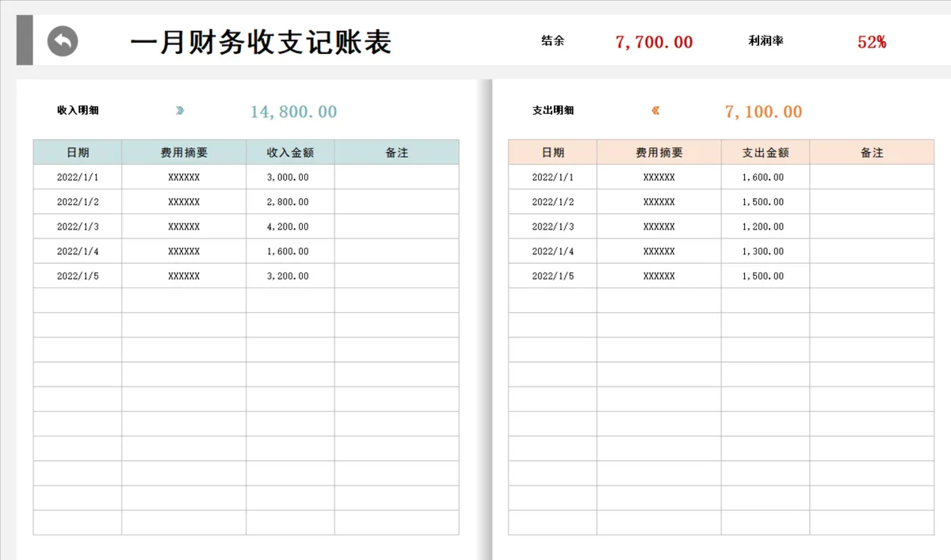Select the 2022/1/2 date in the expense table

[552, 202]
